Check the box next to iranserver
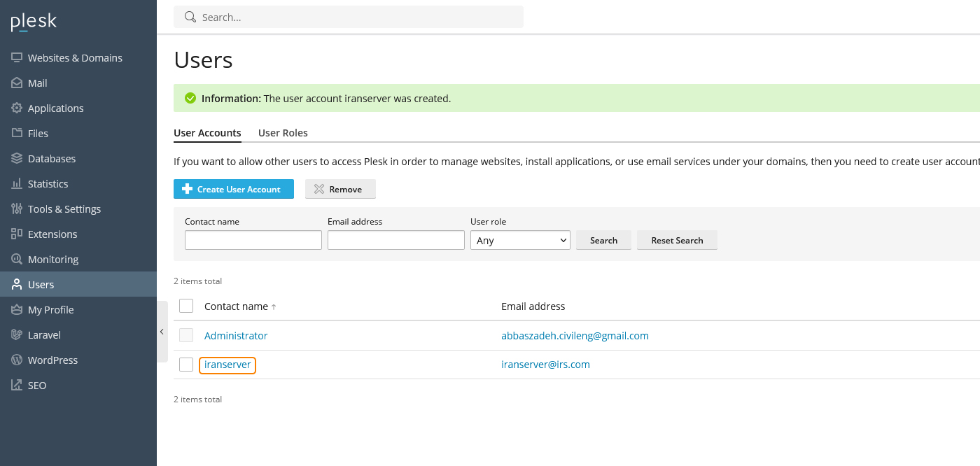This screenshot has height=466, width=980. 186,365
